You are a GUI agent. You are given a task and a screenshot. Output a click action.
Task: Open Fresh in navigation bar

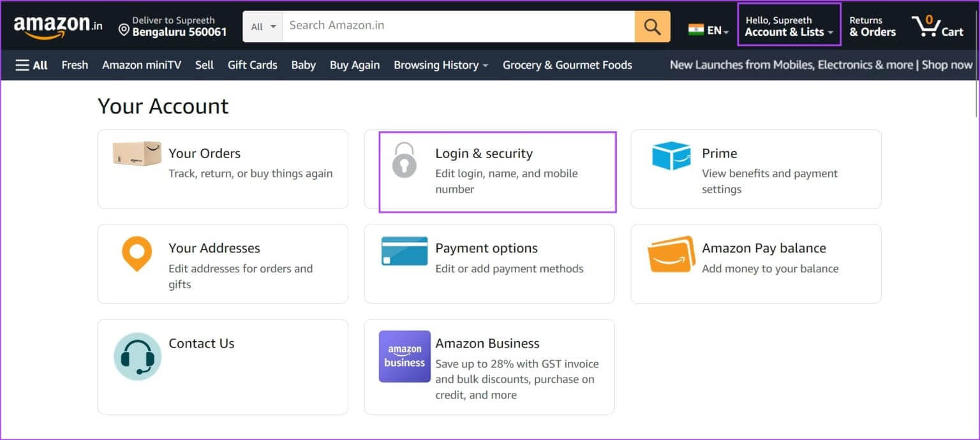coord(75,65)
